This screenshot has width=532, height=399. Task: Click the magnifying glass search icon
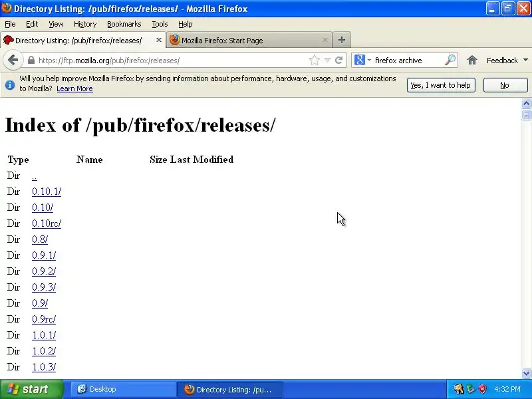coord(450,61)
